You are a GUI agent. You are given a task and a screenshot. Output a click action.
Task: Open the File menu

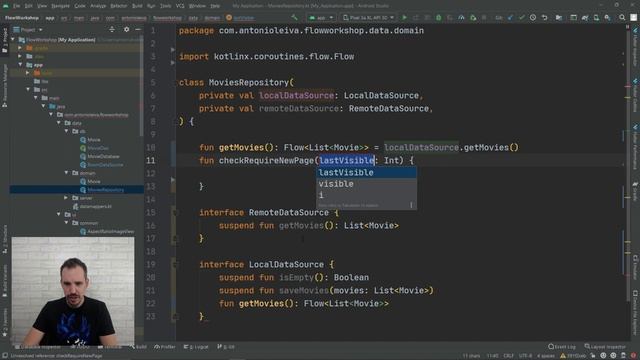(16, 6)
